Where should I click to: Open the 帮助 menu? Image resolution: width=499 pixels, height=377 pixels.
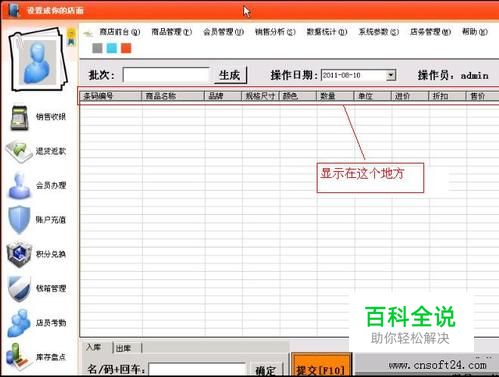(x=475, y=32)
